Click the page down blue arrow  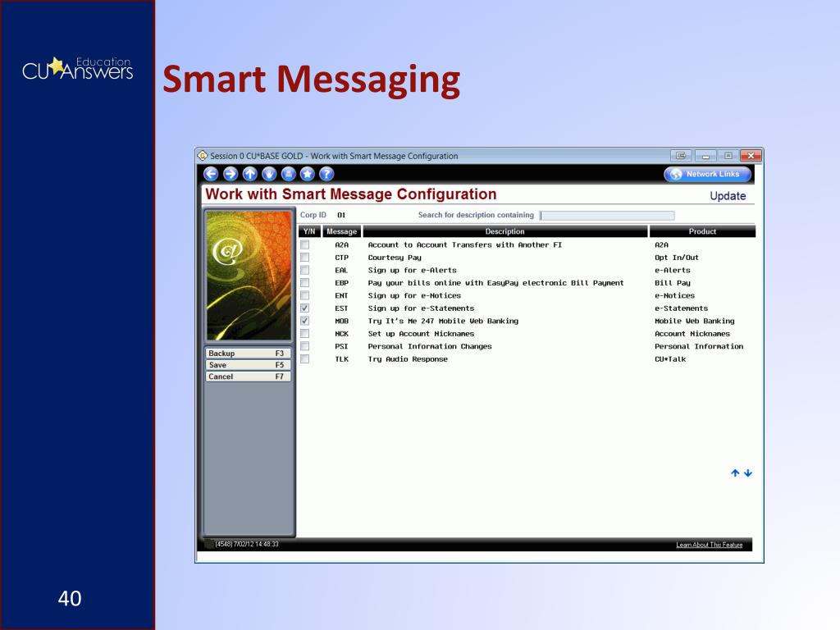[x=748, y=473]
